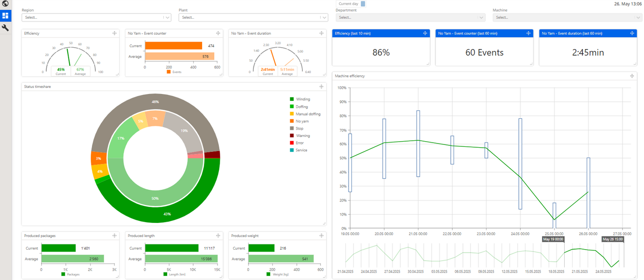Toggle the Winding legend entry in Status timeshare

(x=301, y=99)
